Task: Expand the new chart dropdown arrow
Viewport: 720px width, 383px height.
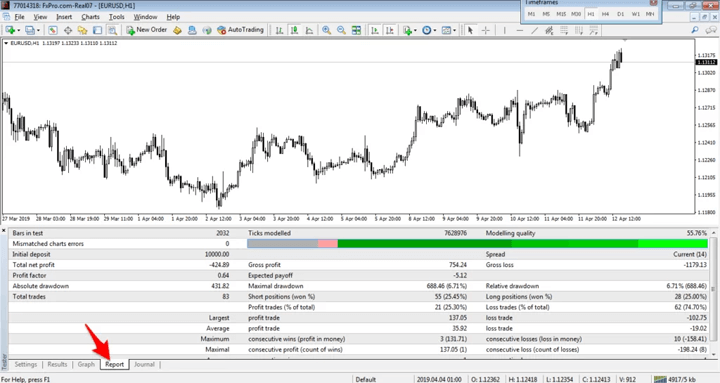Action: click(x=18, y=30)
